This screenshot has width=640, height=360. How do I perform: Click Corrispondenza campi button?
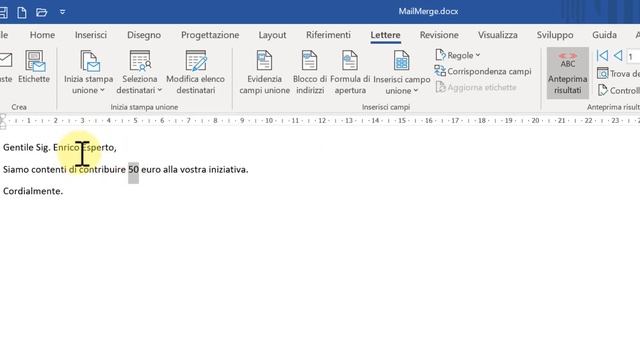pyautogui.click(x=483, y=71)
